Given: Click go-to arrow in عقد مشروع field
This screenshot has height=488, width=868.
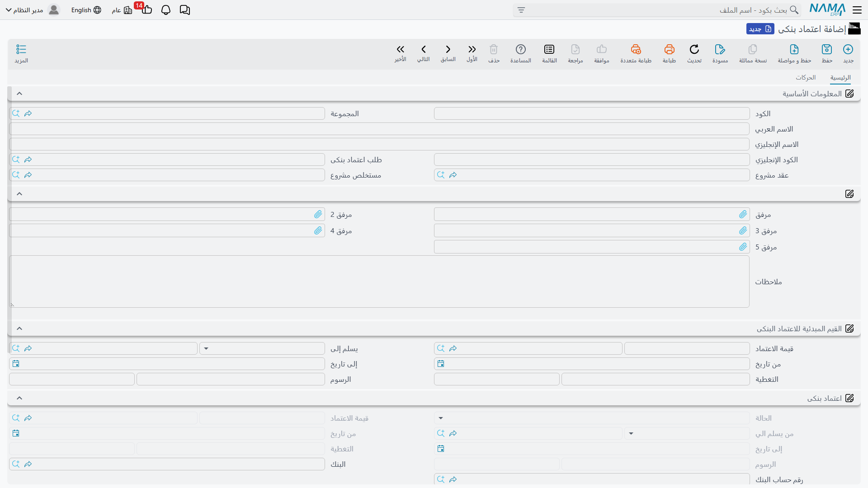Looking at the screenshot, I should click(x=453, y=175).
